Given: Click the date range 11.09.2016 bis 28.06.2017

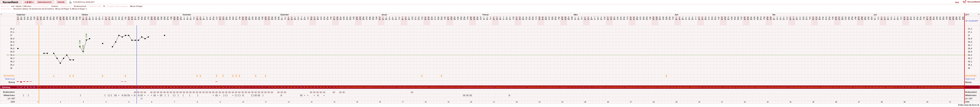Looking at the screenshot, I should (x=84, y=2).
